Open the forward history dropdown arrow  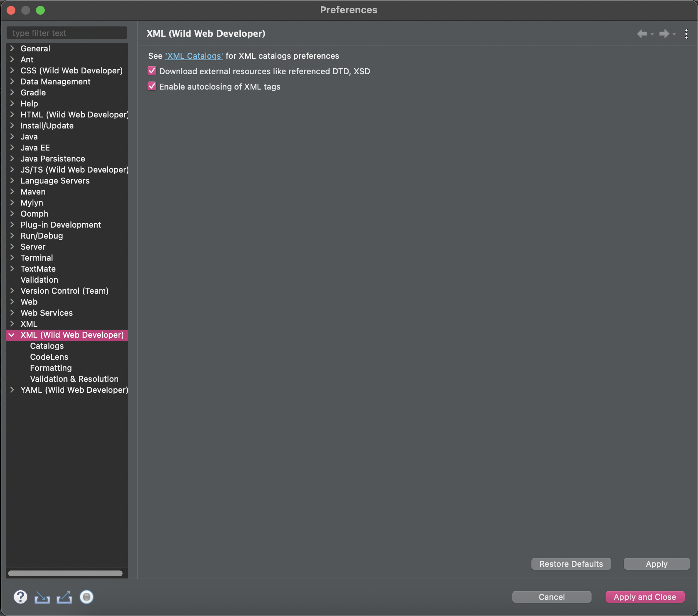pyautogui.click(x=674, y=35)
